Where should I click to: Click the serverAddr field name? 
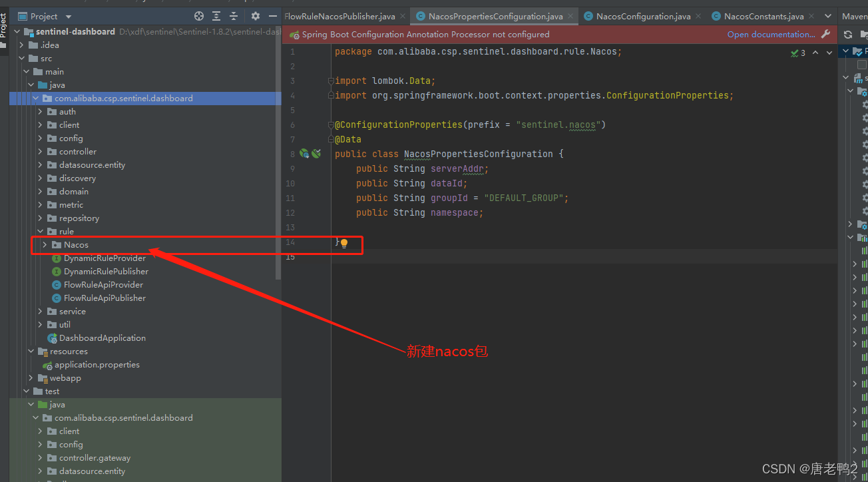click(x=457, y=168)
